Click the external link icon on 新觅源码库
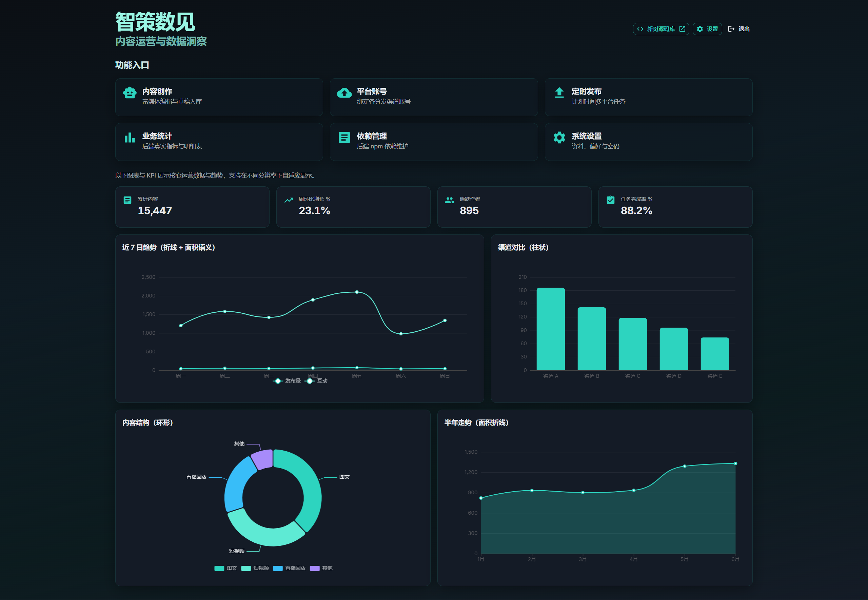This screenshot has width=868, height=600. [682, 29]
